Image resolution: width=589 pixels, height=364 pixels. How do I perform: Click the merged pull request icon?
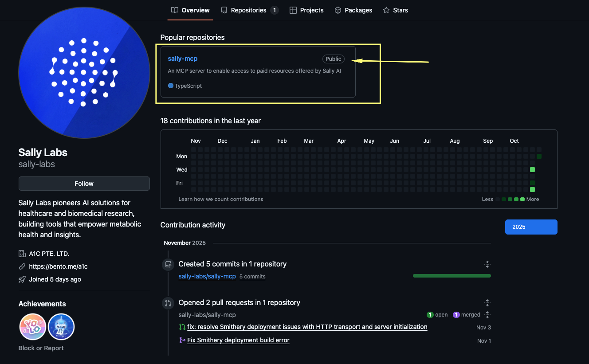tap(182, 341)
